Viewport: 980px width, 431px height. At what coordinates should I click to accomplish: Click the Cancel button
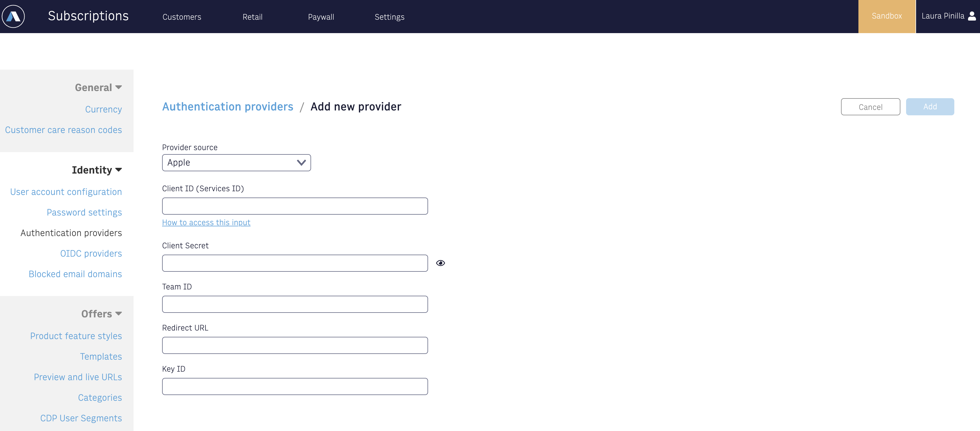[870, 106]
